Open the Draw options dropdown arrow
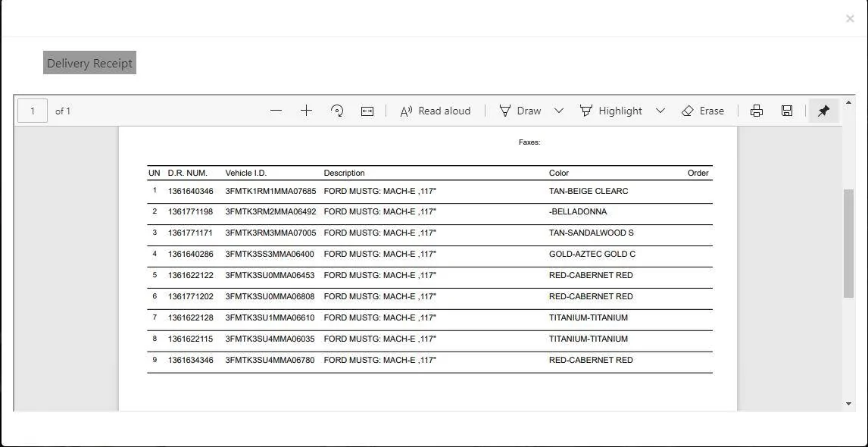The width and height of the screenshot is (868, 447). coord(559,111)
